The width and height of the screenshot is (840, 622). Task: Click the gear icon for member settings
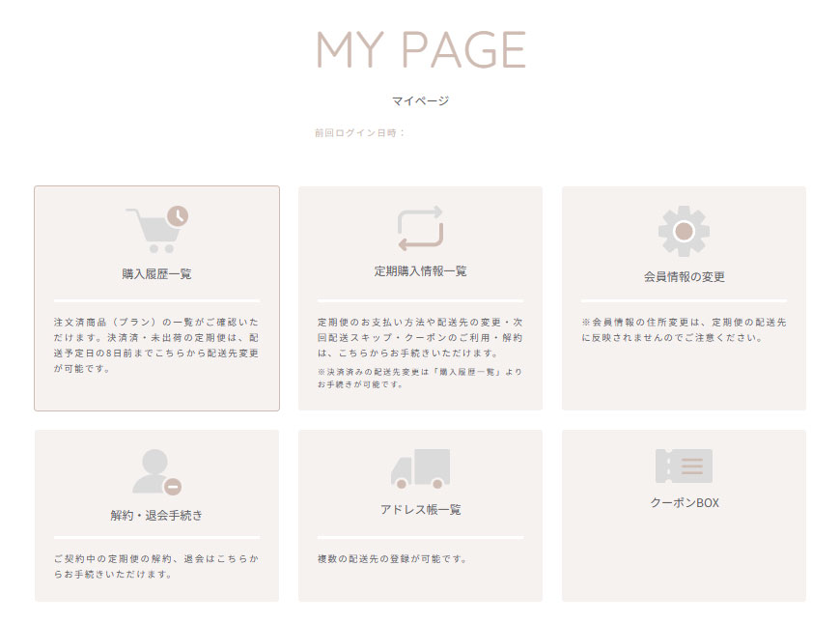point(684,231)
